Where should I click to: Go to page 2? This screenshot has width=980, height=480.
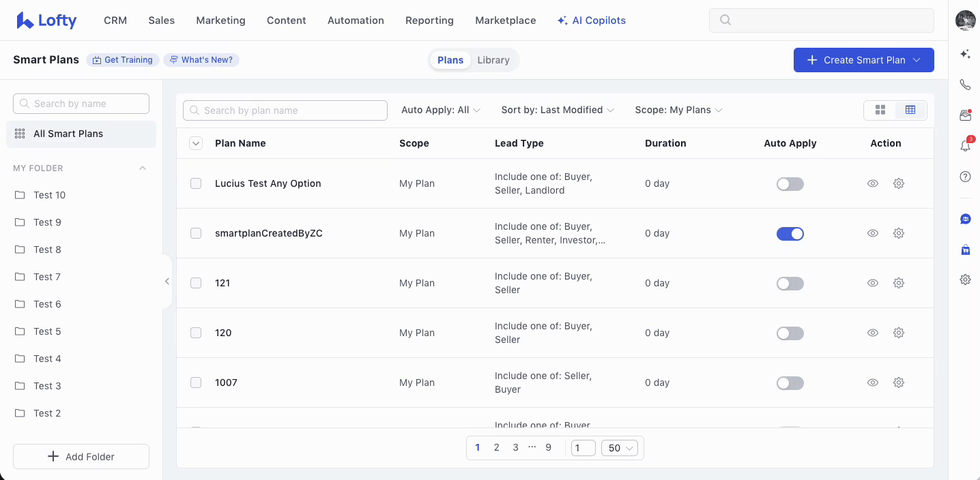[x=497, y=448]
